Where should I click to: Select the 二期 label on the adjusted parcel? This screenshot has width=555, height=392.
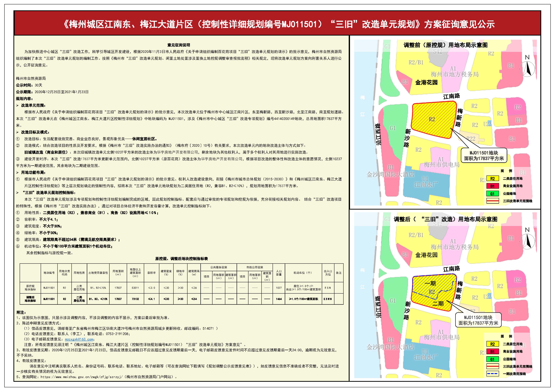pyautogui.click(x=438, y=304)
